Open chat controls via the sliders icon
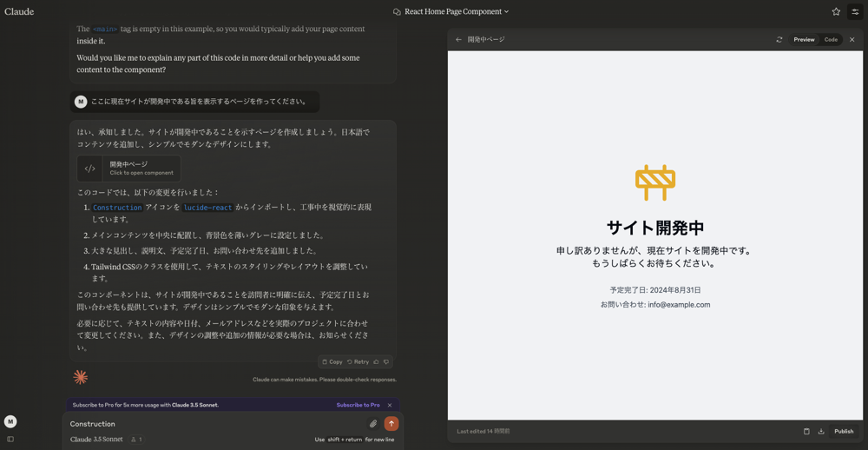Viewport: 868px width, 450px height. [855, 11]
